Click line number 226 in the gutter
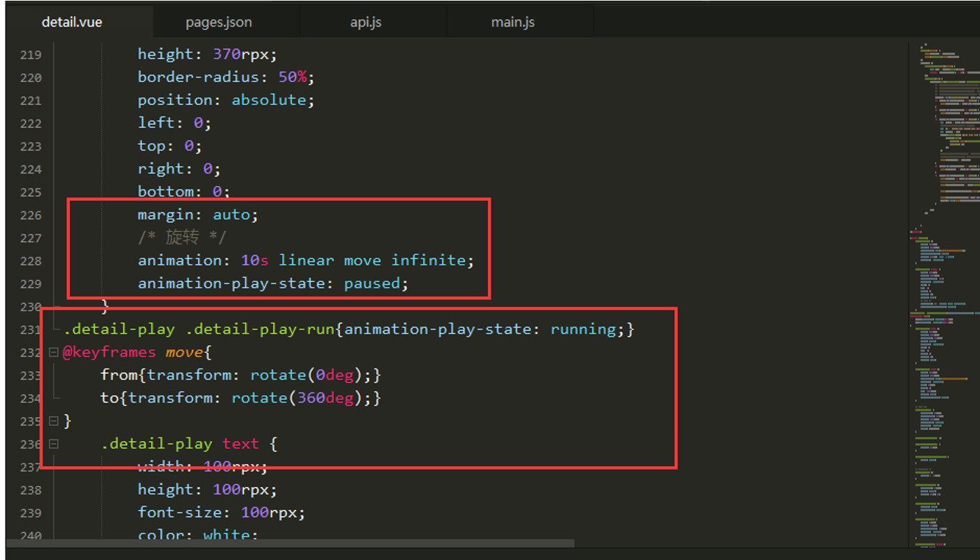The height and width of the screenshot is (560, 980). [x=30, y=215]
